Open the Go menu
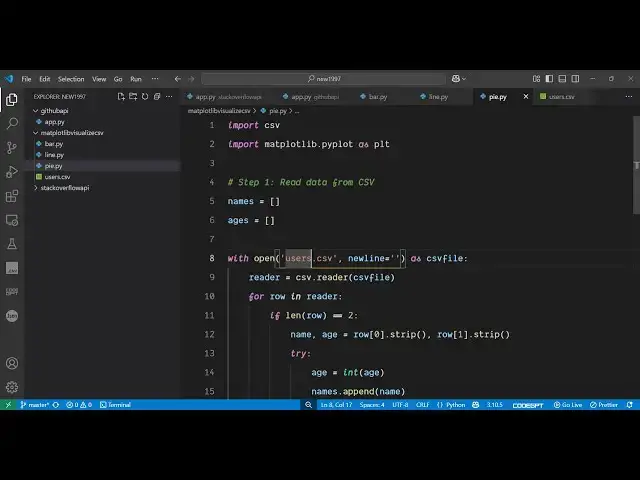 [118, 79]
